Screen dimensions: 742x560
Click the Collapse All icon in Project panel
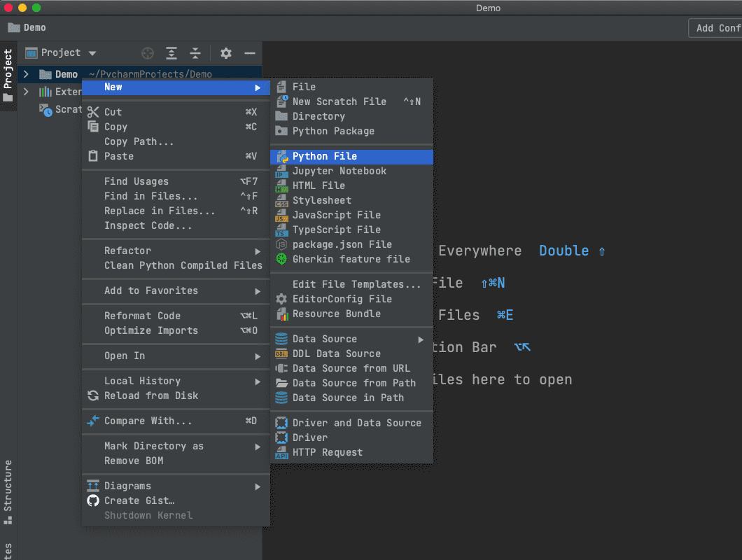point(195,53)
